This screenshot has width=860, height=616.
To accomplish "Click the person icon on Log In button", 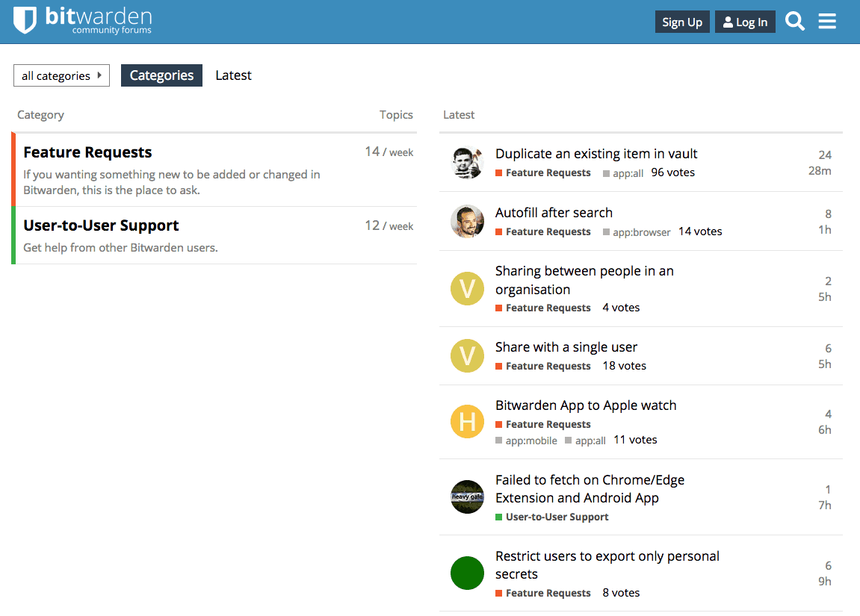I will [x=727, y=22].
